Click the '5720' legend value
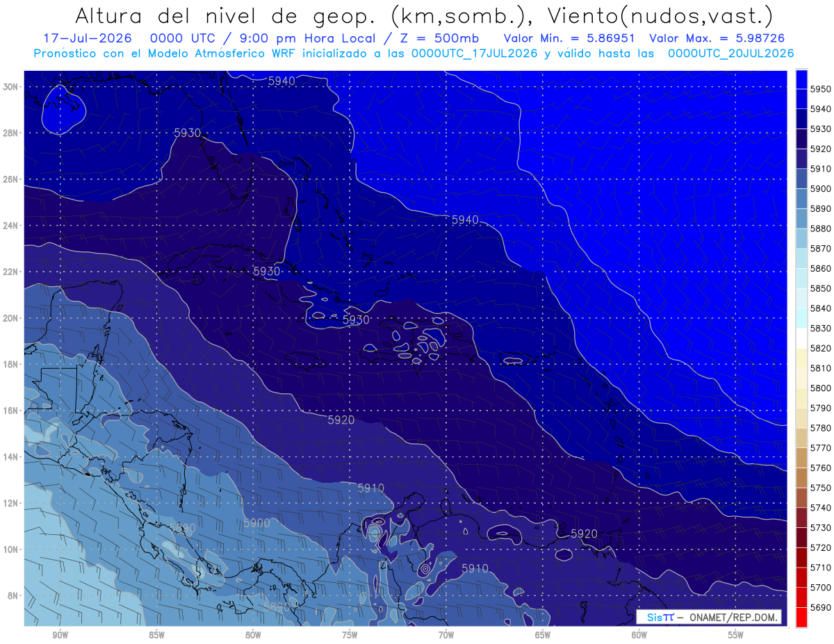 click(820, 547)
